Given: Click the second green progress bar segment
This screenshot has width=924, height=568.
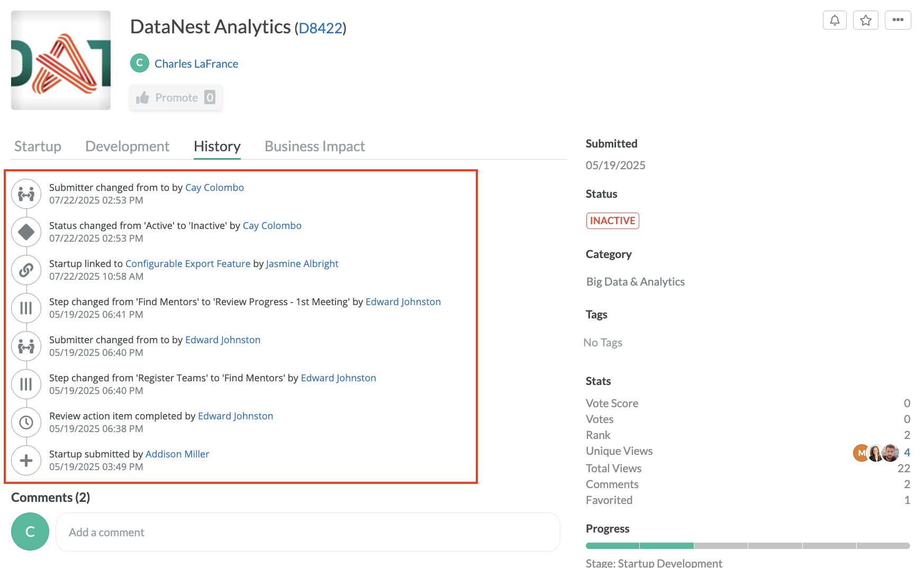Looking at the screenshot, I should click(667, 546).
